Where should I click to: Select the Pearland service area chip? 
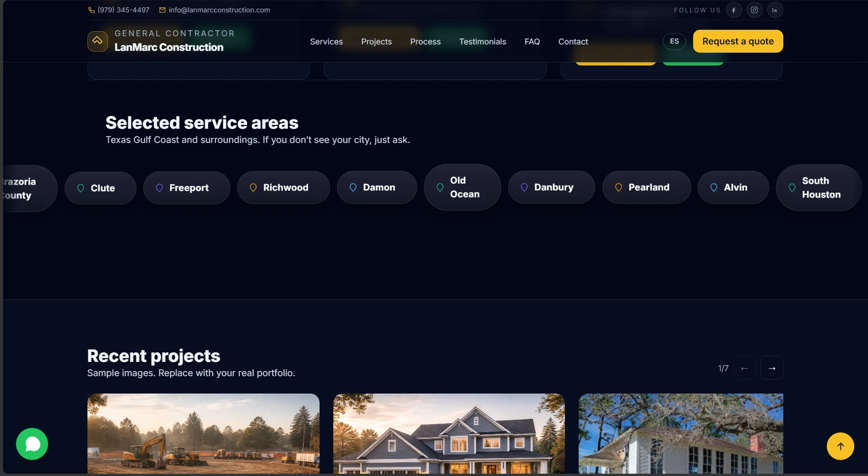[646, 187]
